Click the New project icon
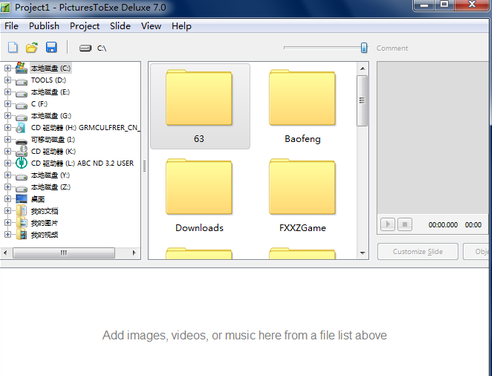This screenshot has height=376, width=492. (13, 48)
